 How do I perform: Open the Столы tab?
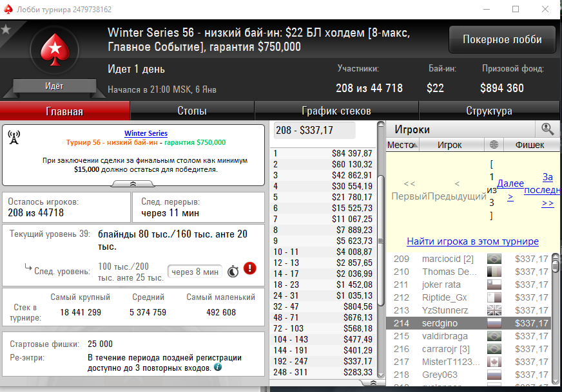(x=192, y=111)
